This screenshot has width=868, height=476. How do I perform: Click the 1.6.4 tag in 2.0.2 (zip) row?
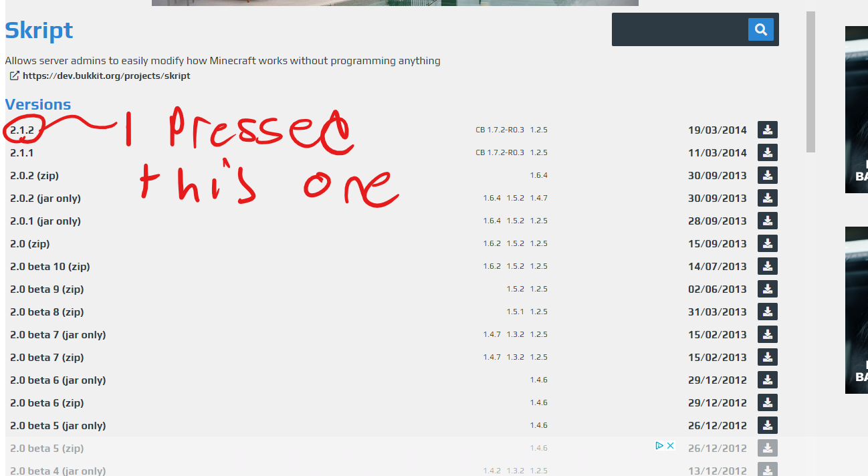tap(538, 175)
